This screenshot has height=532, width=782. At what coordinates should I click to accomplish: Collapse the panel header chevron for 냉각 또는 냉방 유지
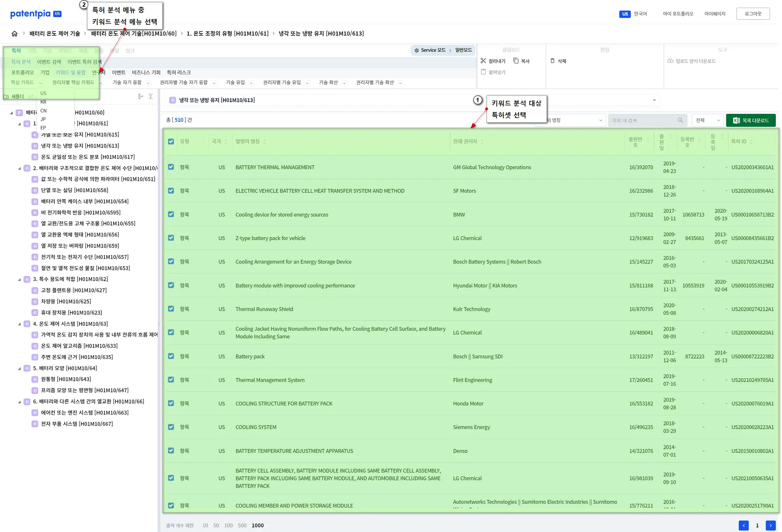[654, 100]
